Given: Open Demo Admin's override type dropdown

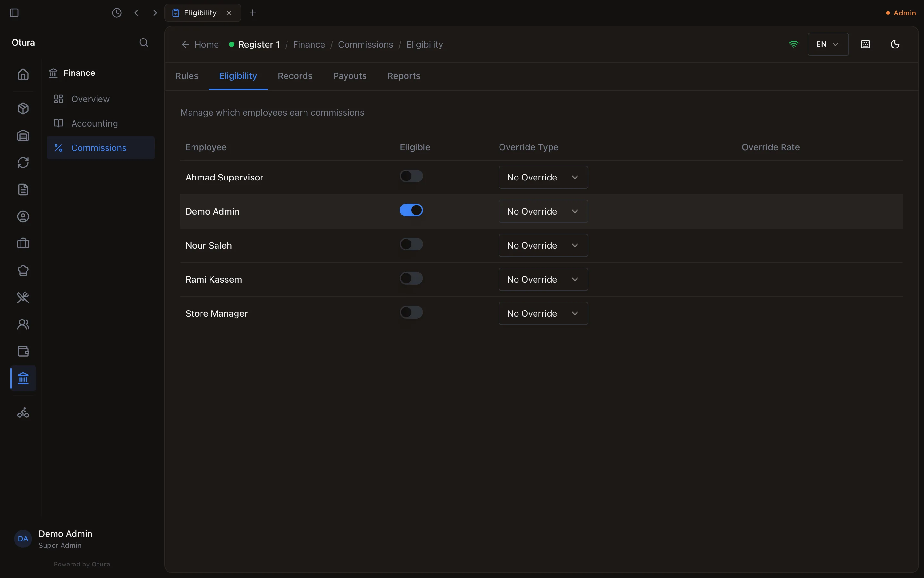Looking at the screenshot, I should 543,211.
